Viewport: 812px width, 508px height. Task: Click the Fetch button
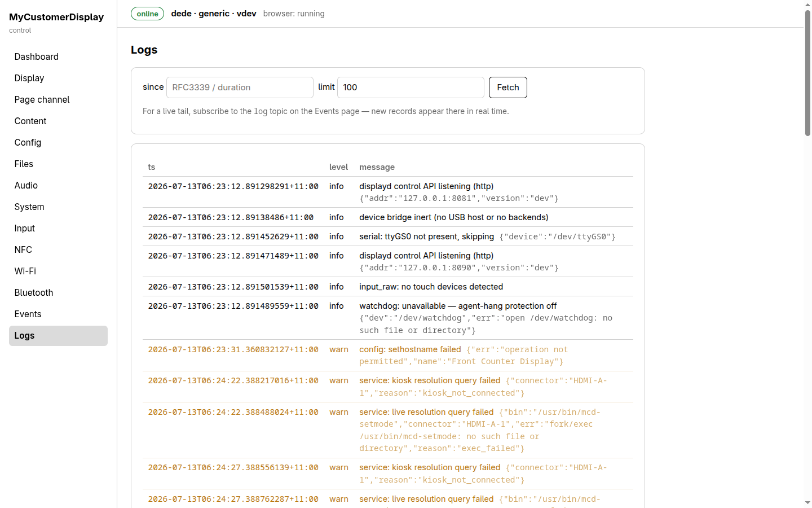pyautogui.click(x=507, y=87)
